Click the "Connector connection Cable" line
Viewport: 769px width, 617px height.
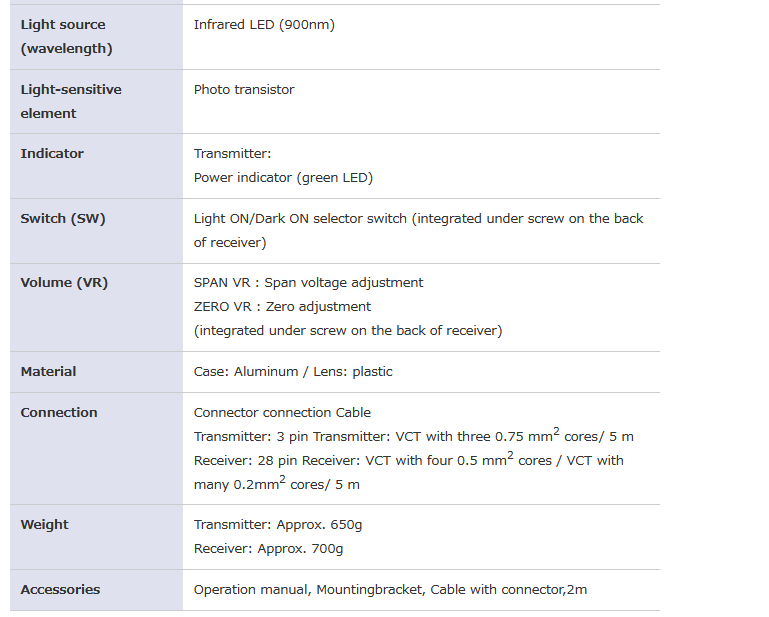(282, 413)
